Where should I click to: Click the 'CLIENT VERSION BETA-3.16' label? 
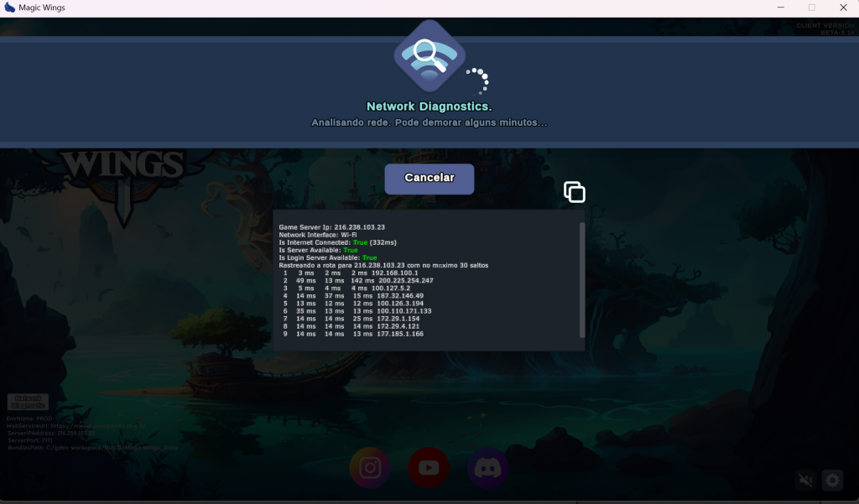[825, 29]
